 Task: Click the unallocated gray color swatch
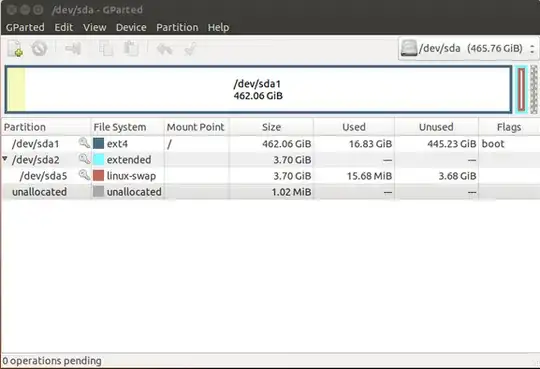98,192
